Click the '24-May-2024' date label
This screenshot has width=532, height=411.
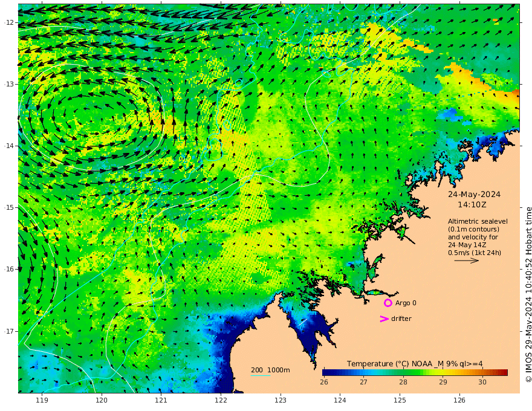474,194
